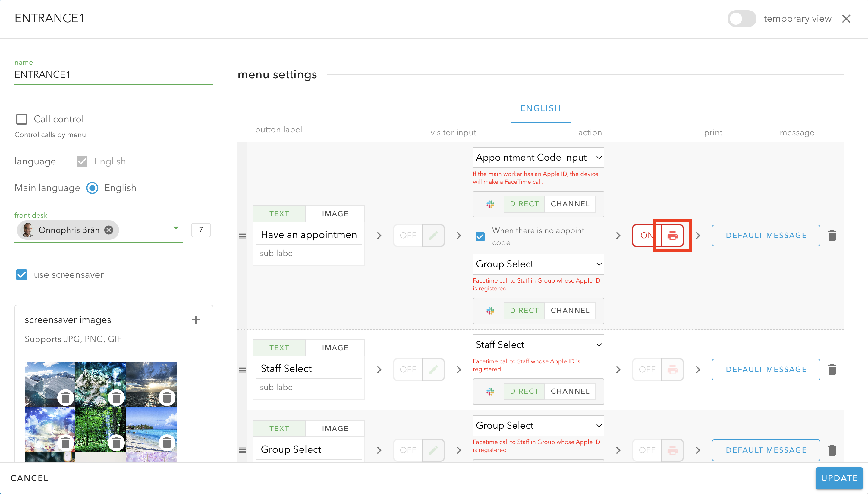This screenshot has height=494, width=868.
Task: Click the chevron after the Group Select button label
Action: pyautogui.click(x=379, y=450)
